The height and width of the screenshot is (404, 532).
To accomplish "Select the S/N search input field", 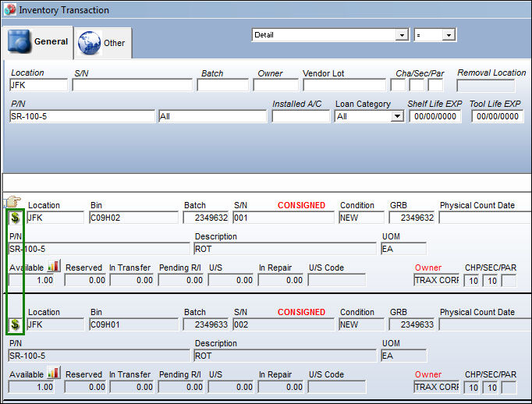I will [x=133, y=85].
